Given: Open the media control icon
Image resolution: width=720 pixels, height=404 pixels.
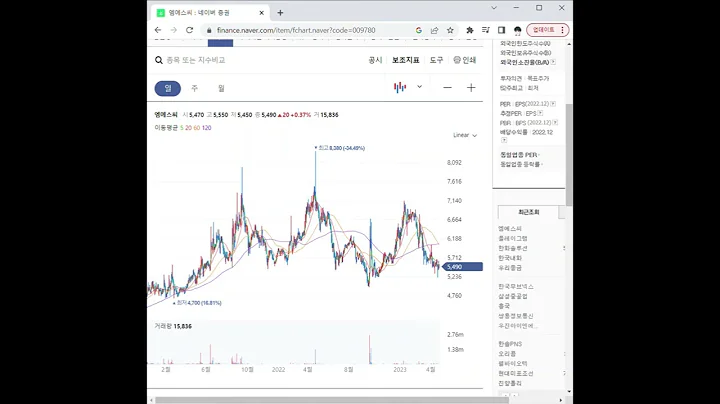Looking at the screenshot, I should click(x=485, y=30).
